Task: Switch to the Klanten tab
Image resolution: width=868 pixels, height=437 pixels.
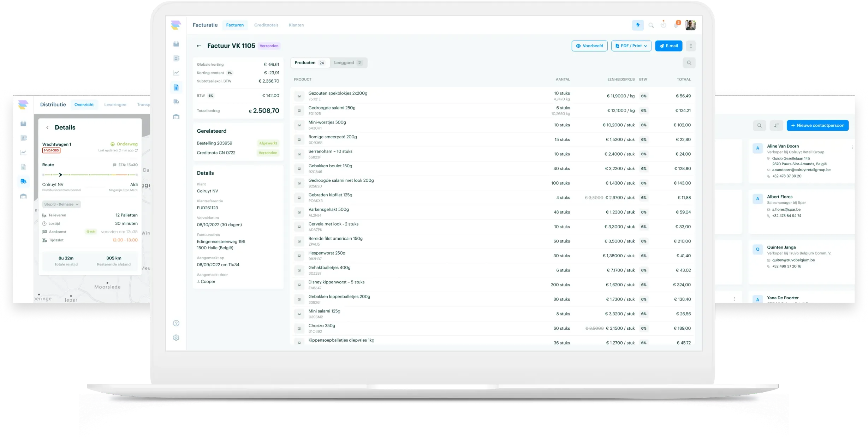Action: click(296, 25)
